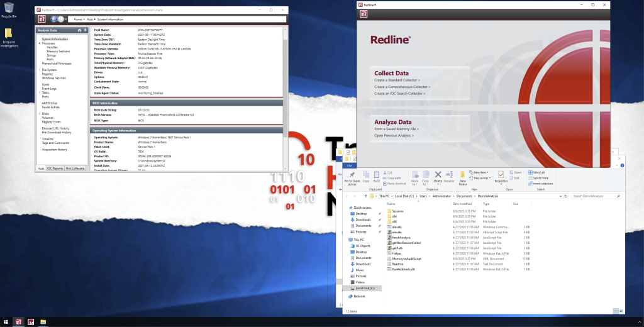Click Open Previous Analysis link
Viewport: 644px width, 327px height.
(394, 136)
